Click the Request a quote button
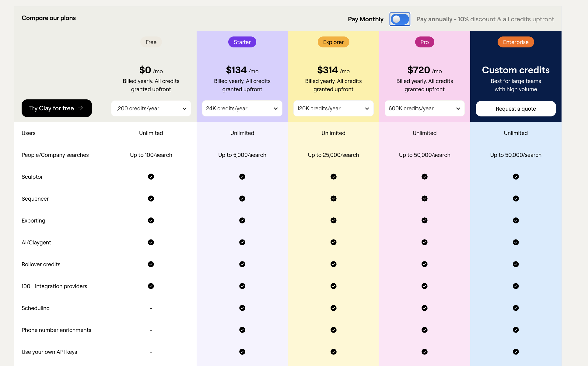588x366 pixels. (516, 109)
